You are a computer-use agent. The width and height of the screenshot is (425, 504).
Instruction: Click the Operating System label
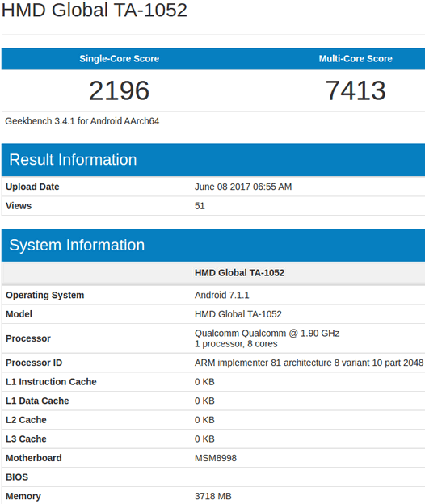(x=45, y=295)
